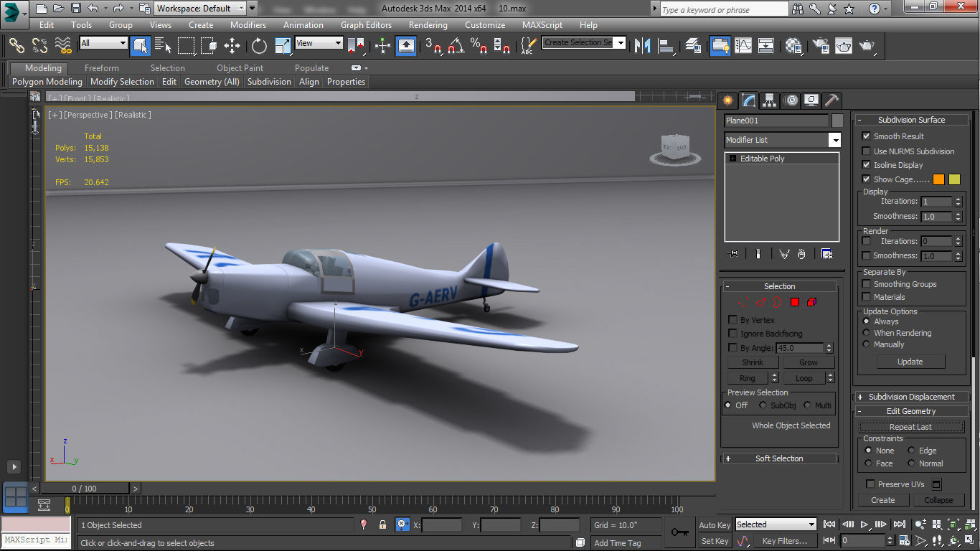Click the Render Production teapot icon
The image size is (980, 551).
[867, 46]
